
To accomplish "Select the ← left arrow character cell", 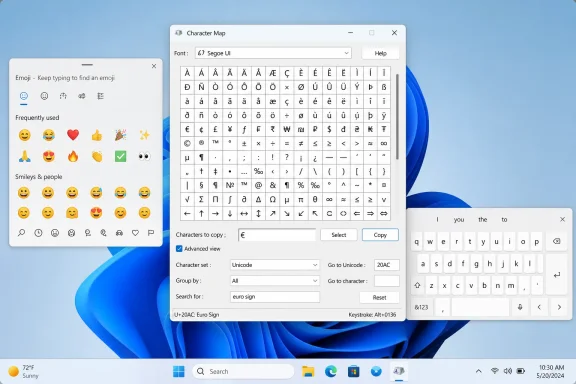I will [x=187, y=213].
